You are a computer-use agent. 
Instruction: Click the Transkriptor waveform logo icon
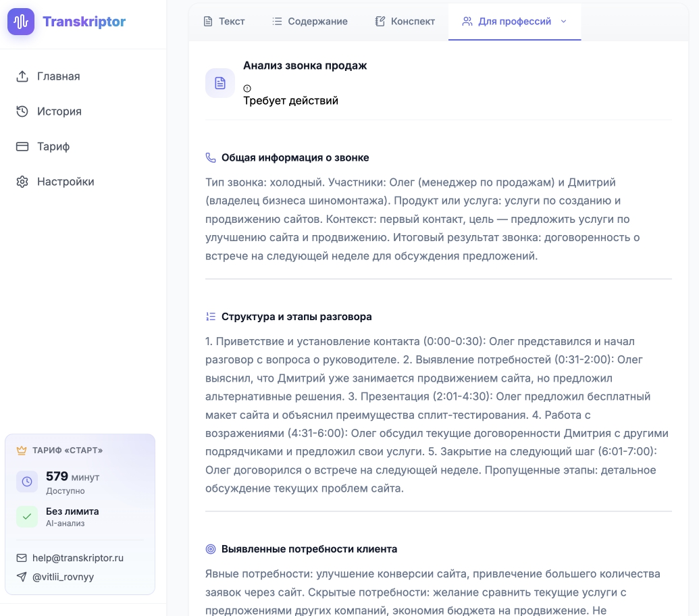coord(21,22)
